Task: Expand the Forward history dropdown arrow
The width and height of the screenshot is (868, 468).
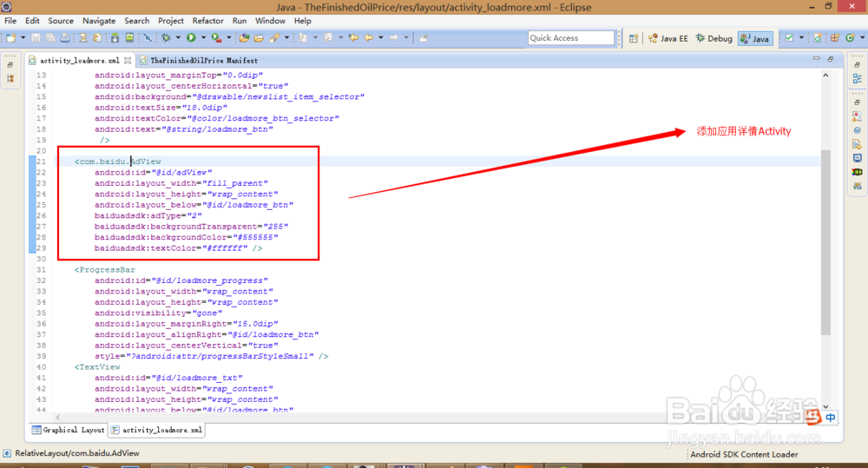Action: click(406, 37)
